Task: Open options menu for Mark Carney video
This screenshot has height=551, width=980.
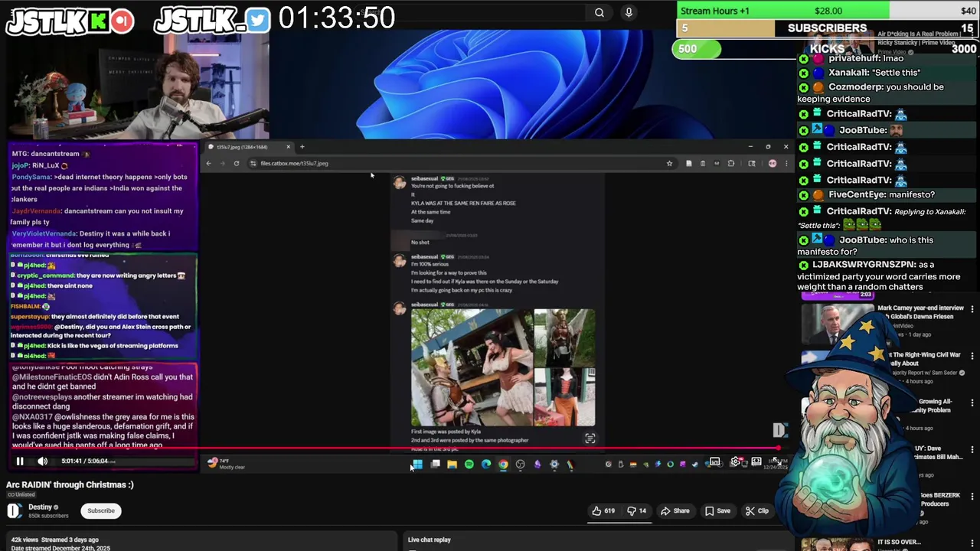Action: pyautogui.click(x=972, y=309)
